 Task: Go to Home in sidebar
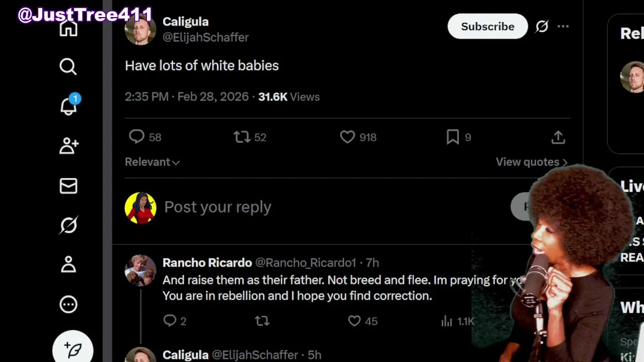[68, 28]
